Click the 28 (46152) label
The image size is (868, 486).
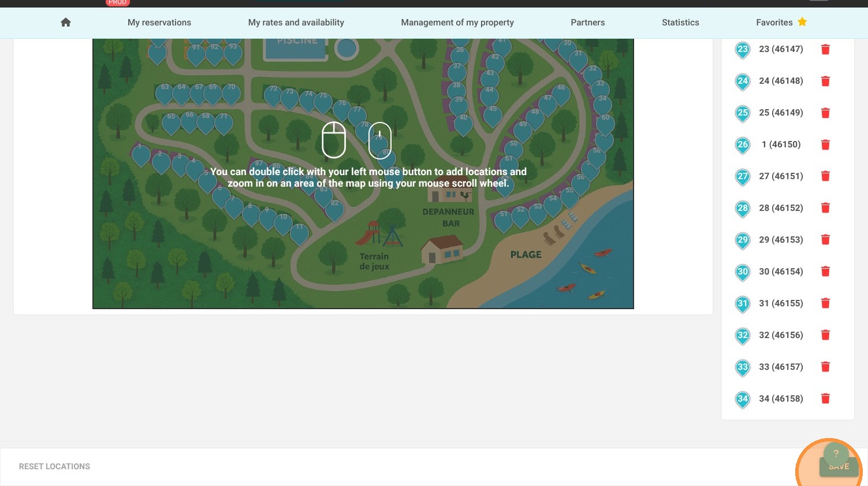coord(781,208)
